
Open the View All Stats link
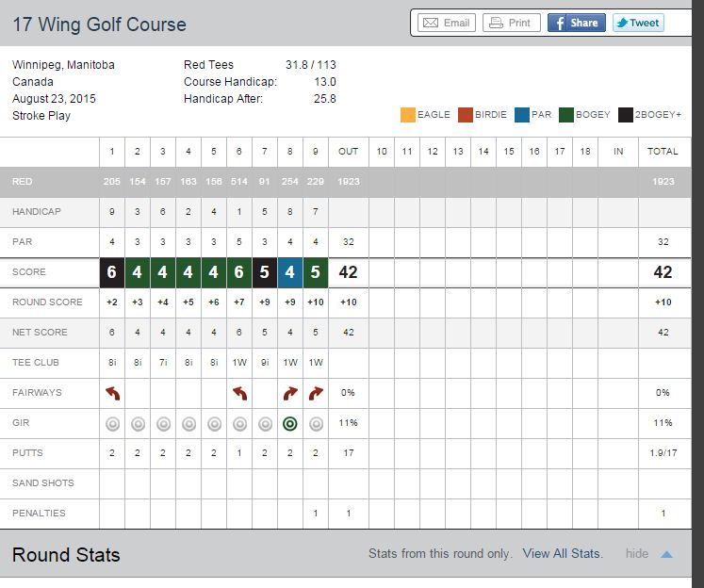point(562,554)
